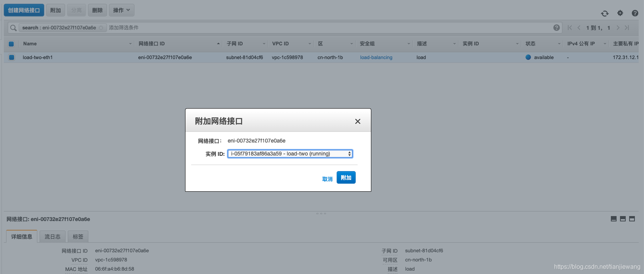Click vpc-1c598978 in the table row

[x=288, y=58]
